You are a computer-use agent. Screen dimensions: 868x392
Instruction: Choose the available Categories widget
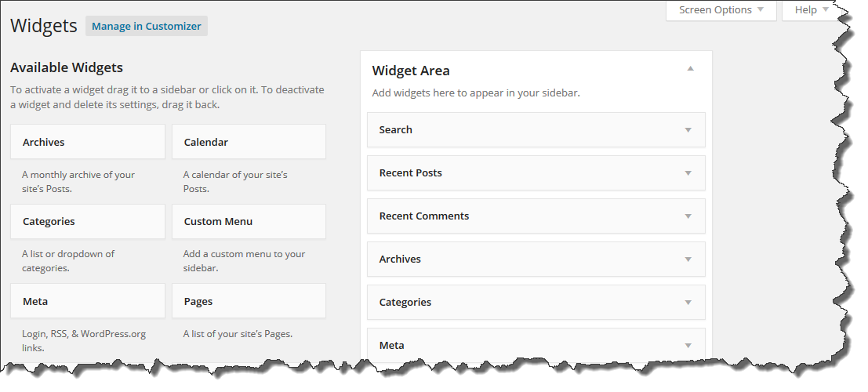tap(88, 222)
